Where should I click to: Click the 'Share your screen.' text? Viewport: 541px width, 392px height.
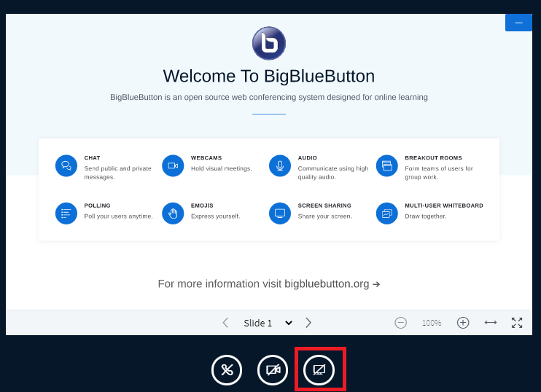coord(325,216)
